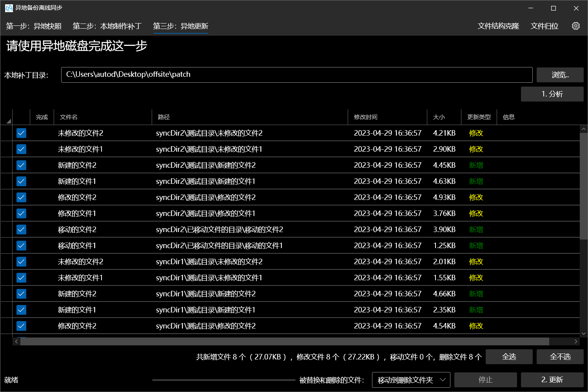Open the 移动到删除文件夹 dropdown
This screenshot has height=392, width=588.
coord(411,380)
